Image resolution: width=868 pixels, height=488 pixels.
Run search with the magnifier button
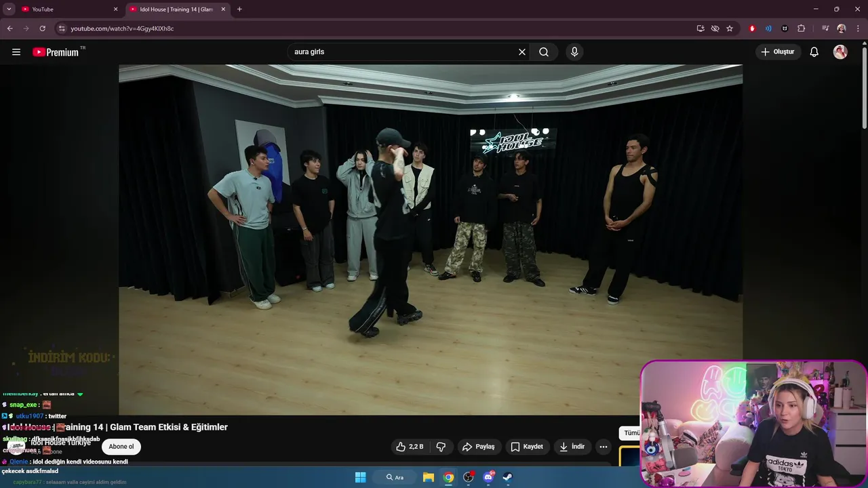544,52
